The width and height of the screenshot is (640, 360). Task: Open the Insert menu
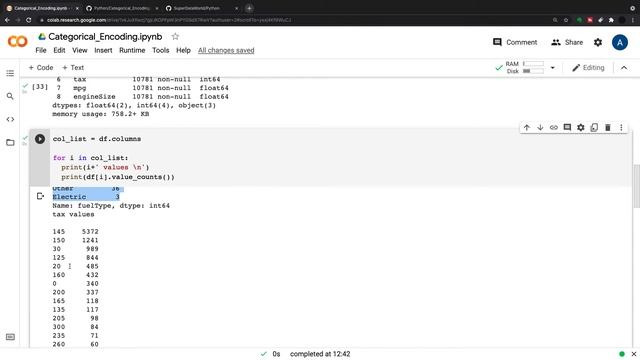pyautogui.click(x=103, y=50)
